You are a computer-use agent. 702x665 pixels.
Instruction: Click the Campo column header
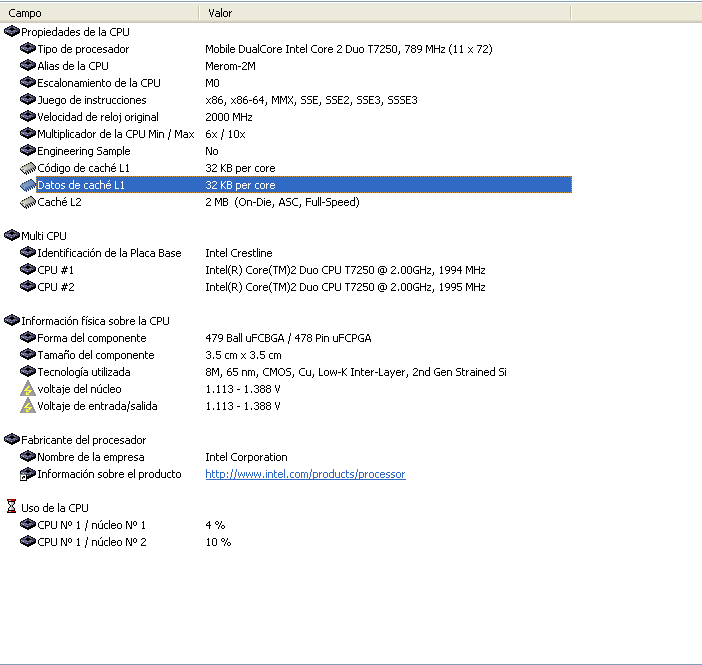click(x=99, y=13)
